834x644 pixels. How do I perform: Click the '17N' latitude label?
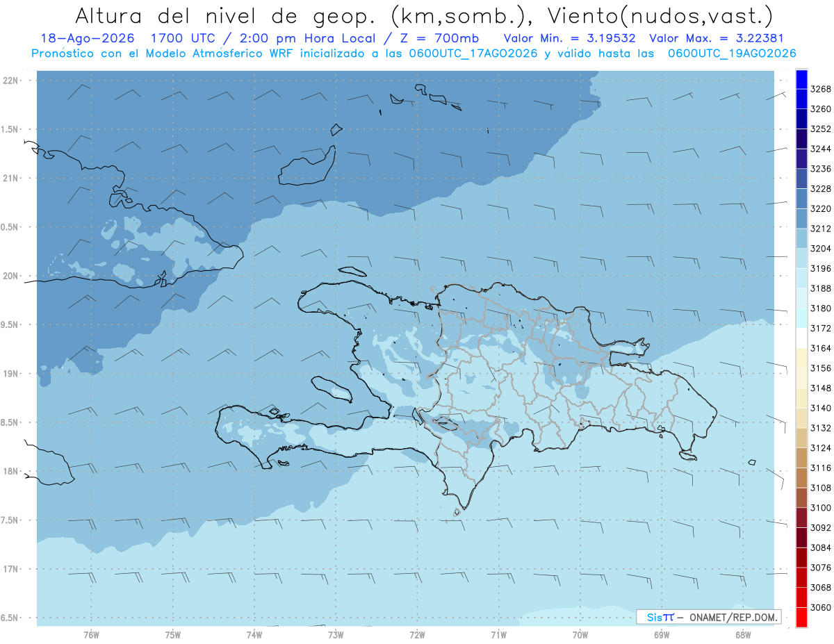click(11, 569)
